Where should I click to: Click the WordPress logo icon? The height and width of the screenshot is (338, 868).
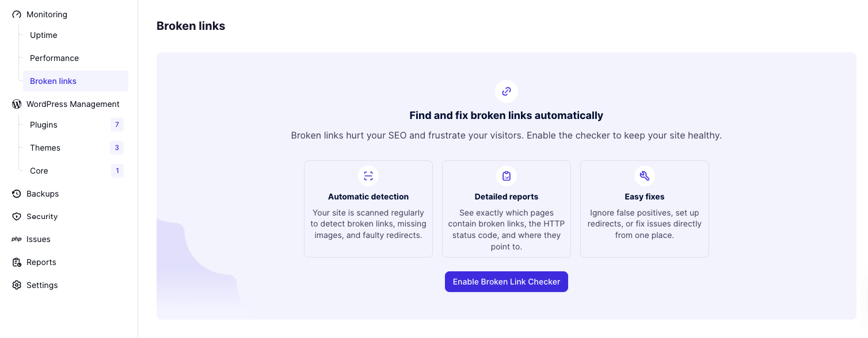click(17, 104)
